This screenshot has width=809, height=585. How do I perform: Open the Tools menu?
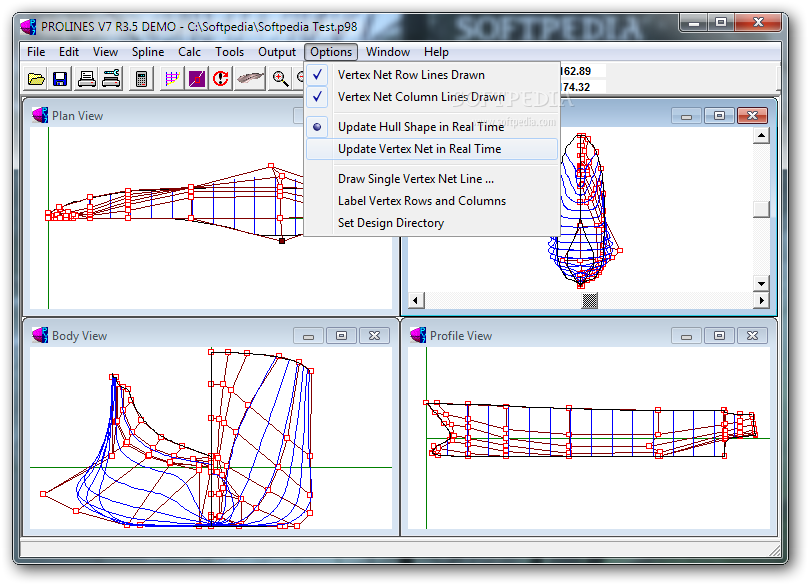click(x=229, y=52)
